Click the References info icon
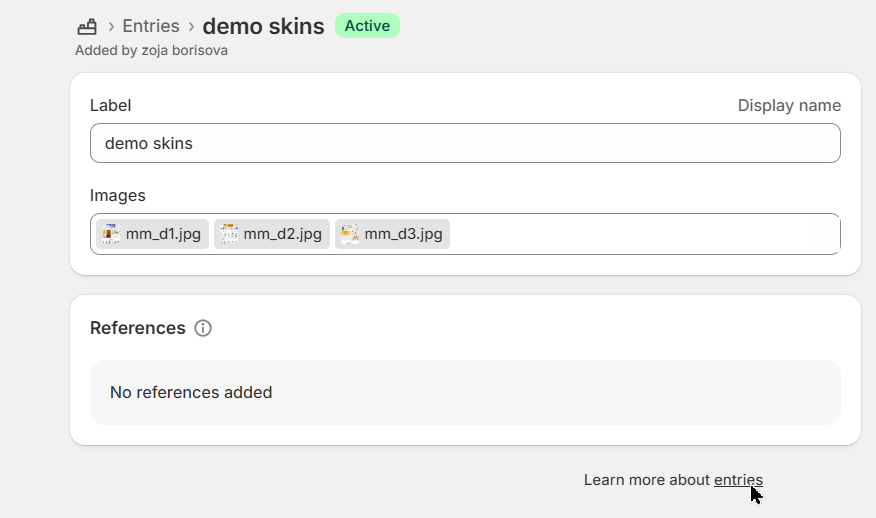Image resolution: width=876 pixels, height=518 pixels. tap(203, 328)
